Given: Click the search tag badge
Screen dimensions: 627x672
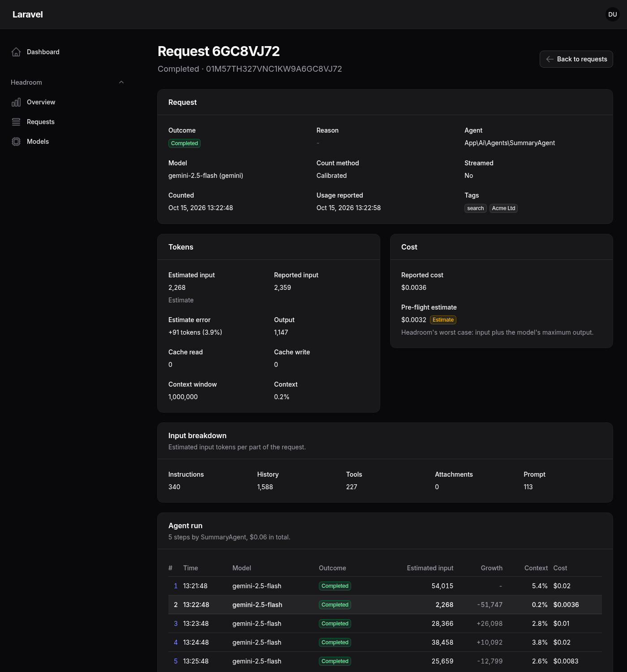Looking at the screenshot, I should (476, 208).
